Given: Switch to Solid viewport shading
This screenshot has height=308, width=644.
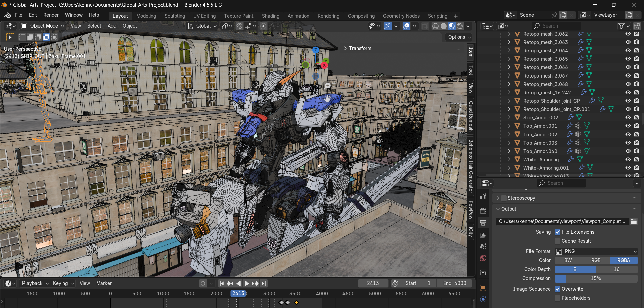Looking at the screenshot, I should (x=444, y=26).
